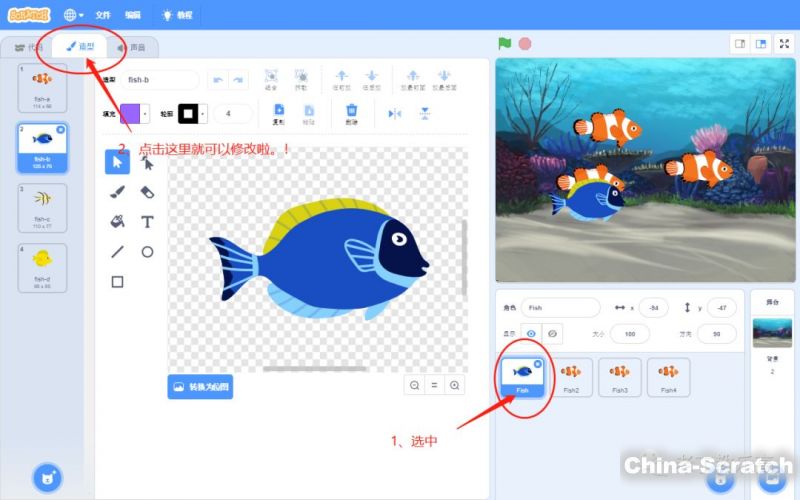The height and width of the screenshot is (500, 800).
Task: Select the Brush tool
Action: coord(117,191)
